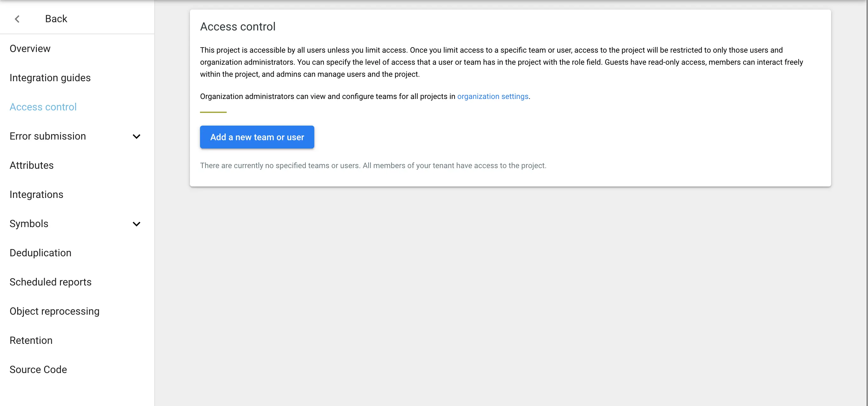Open Object reprocessing page

(55, 311)
